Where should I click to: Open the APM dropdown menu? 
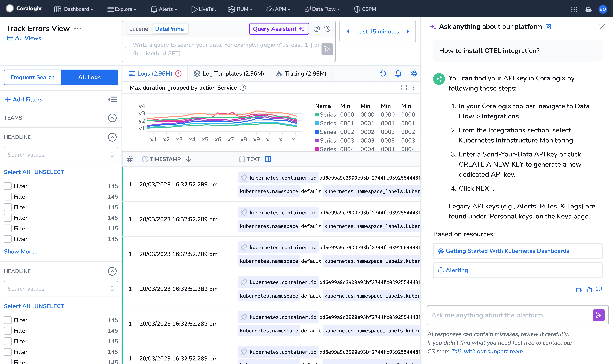(x=279, y=9)
